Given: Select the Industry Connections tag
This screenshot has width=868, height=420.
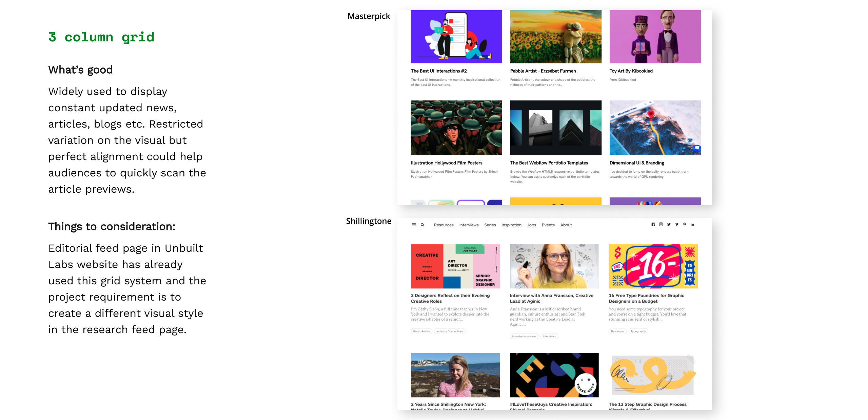Looking at the screenshot, I should click(x=450, y=331).
